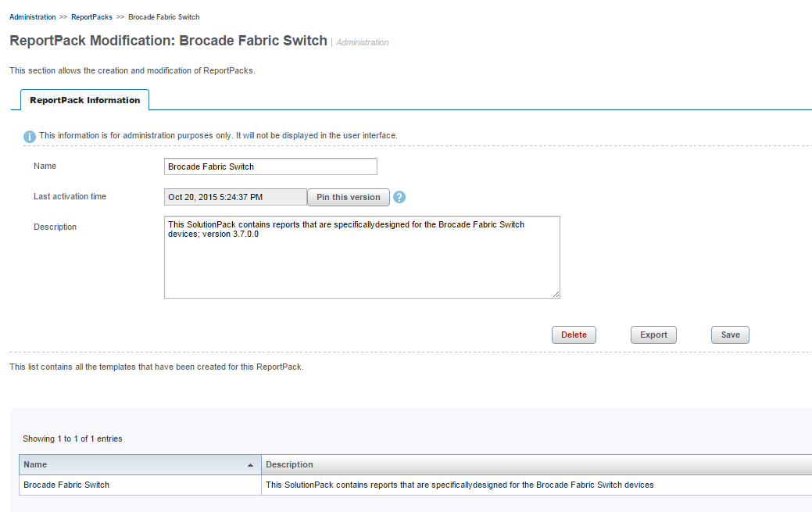Click the Brocade Fabric Switch breadcrumb text
Viewport: 812px width, 512px height.
click(x=163, y=17)
